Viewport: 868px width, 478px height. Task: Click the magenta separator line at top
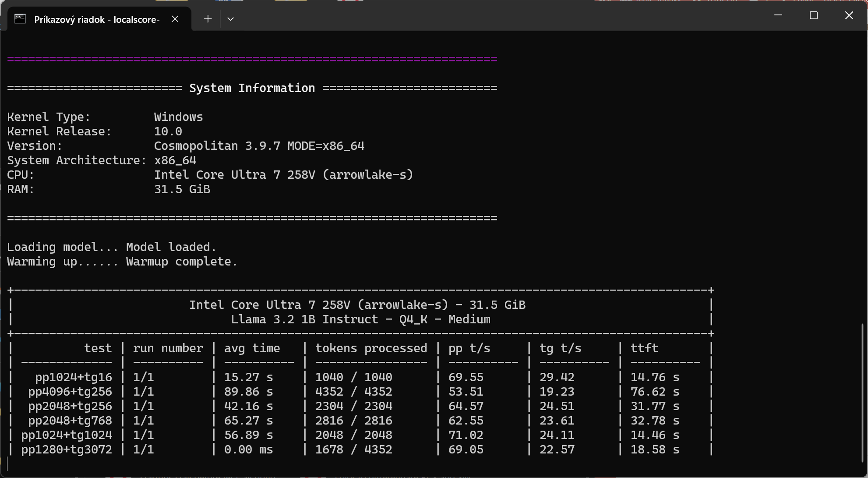(x=252, y=59)
